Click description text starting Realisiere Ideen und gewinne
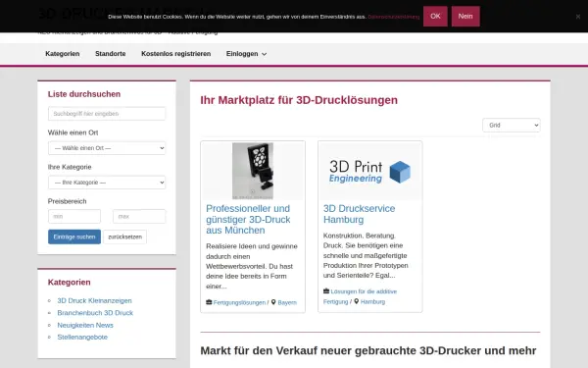The width and height of the screenshot is (588, 368). (252, 266)
